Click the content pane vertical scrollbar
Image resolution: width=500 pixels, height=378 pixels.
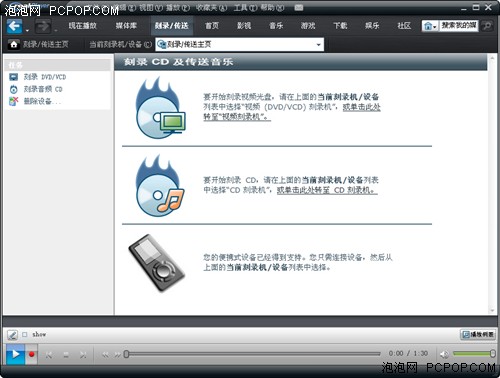click(492, 185)
